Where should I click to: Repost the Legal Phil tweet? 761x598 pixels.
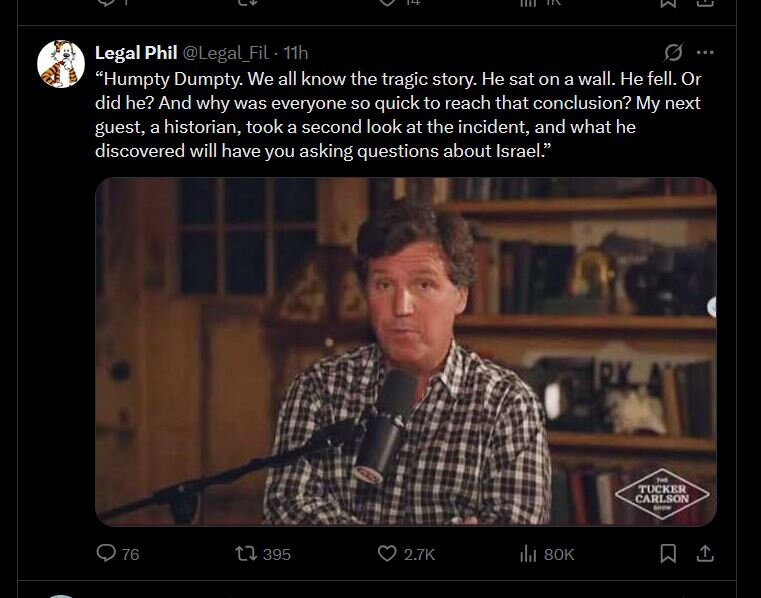(x=244, y=553)
